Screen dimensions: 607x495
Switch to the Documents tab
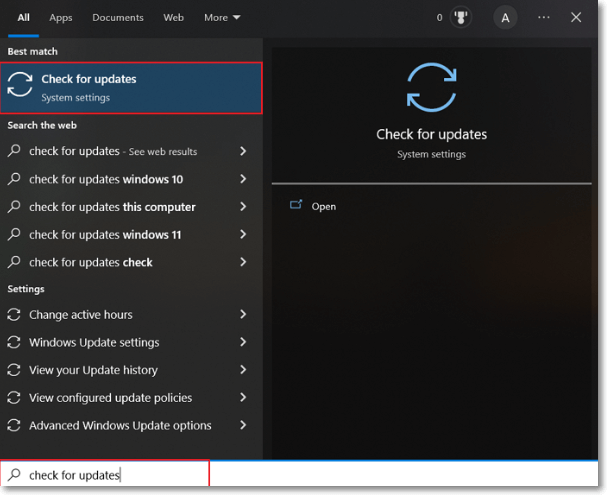pyautogui.click(x=118, y=18)
